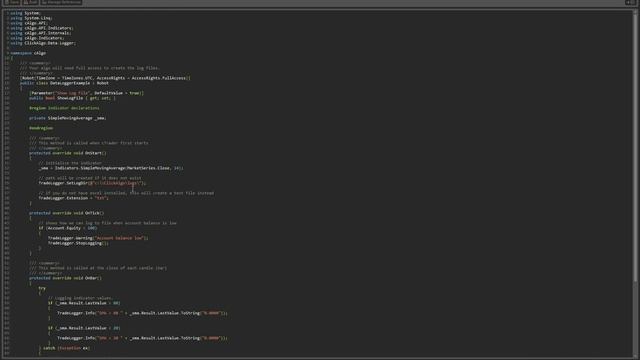The height and width of the screenshot is (360, 640).
Task: Click on 'namespace cAlgo' line
Action: 28,53
